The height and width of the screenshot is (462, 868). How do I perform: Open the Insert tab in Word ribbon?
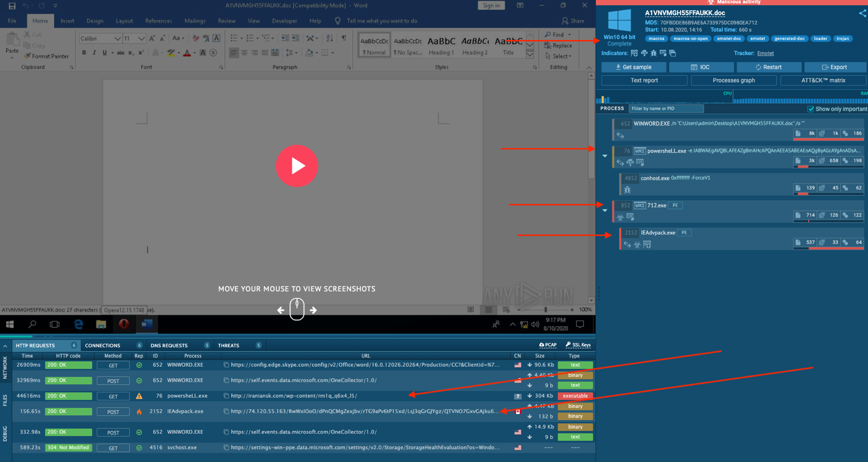[67, 21]
